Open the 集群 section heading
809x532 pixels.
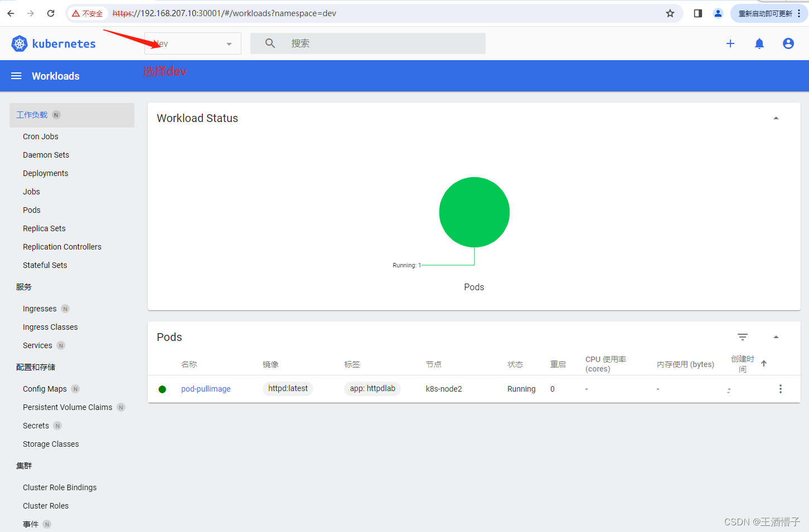point(24,466)
